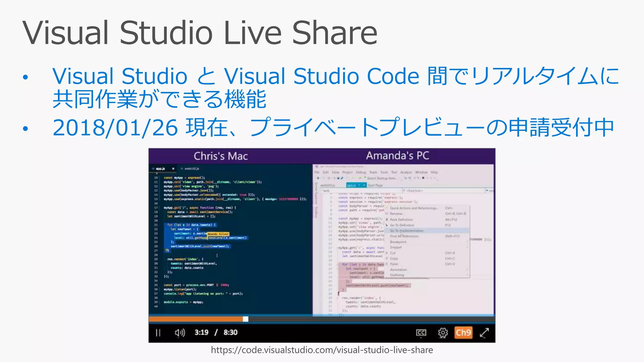Choose Rename in the context menu
The image size is (644, 362).
point(427,214)
